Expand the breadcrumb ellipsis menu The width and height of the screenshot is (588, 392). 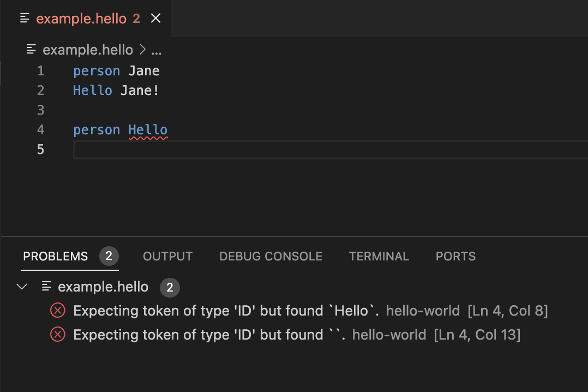click(x=157, y=50)
